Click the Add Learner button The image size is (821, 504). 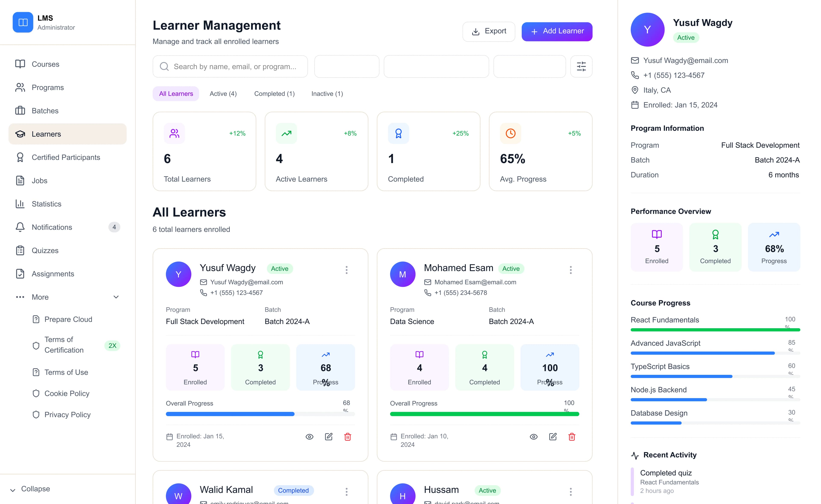pos(557,31)
